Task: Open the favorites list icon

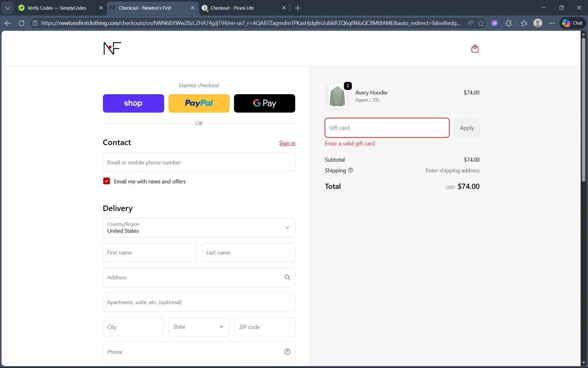Action: [x=524, y=23]
